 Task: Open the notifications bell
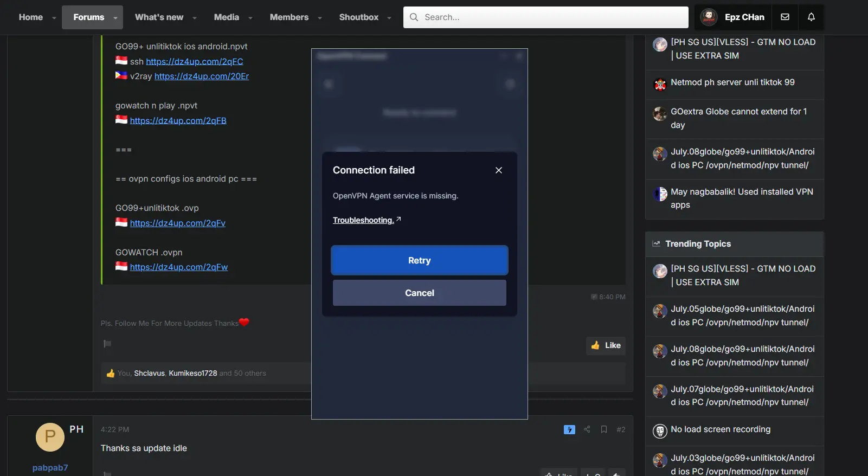tap(811, 17)
